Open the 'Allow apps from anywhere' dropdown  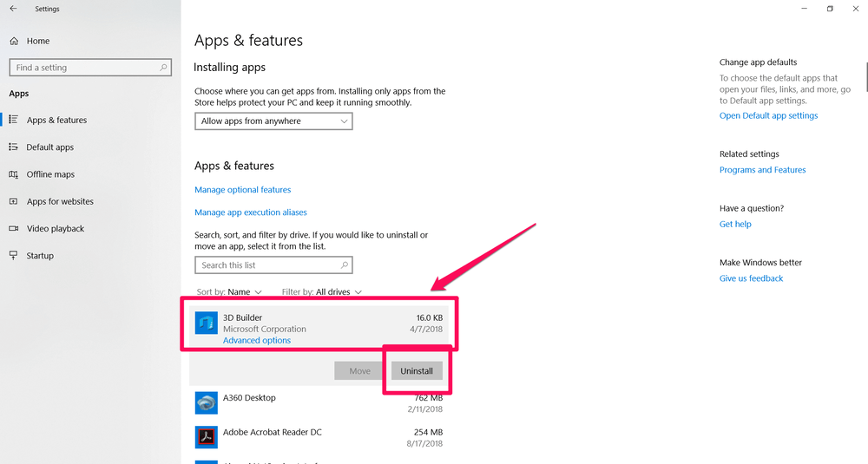273,121
